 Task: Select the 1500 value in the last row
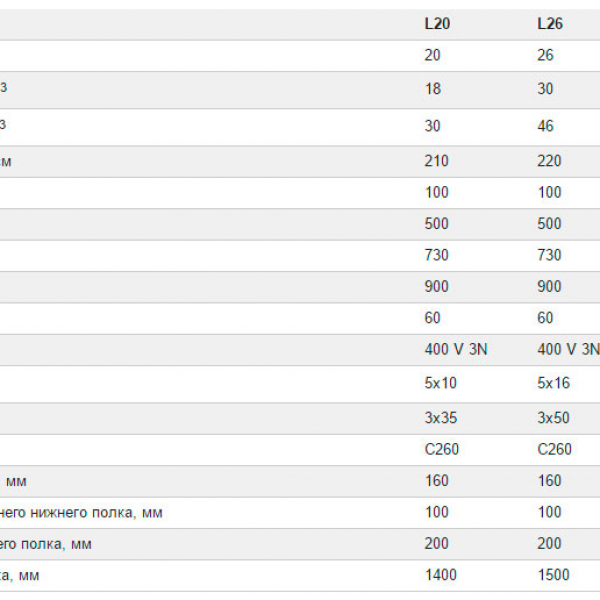[x=554, y=575]
